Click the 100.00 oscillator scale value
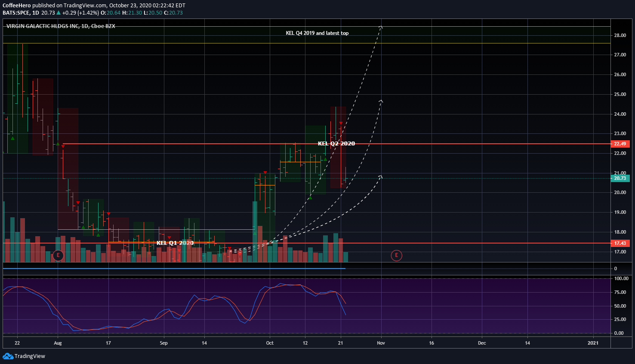Viewport: 635px width, 364px height. click(x=621, y=278)
